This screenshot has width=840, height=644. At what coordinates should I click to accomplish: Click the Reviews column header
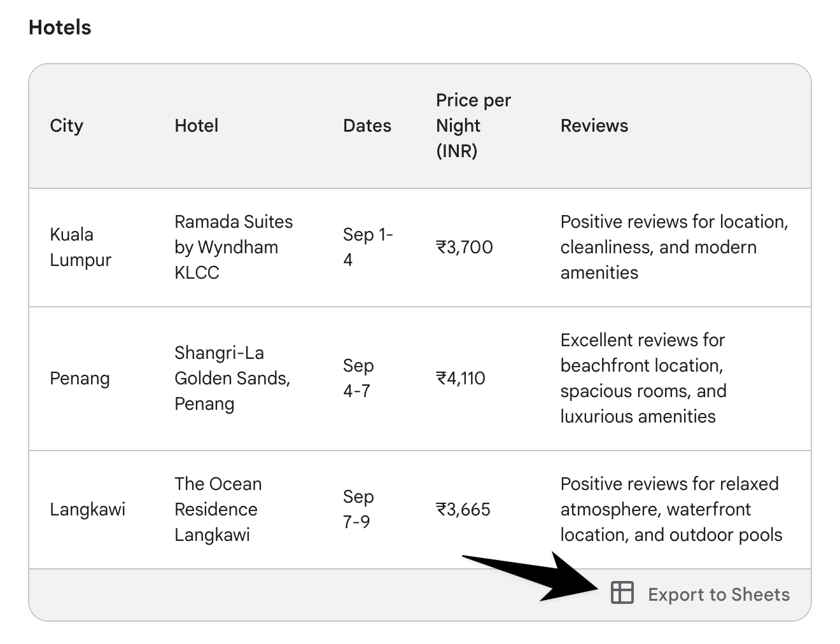click(594, 126)
